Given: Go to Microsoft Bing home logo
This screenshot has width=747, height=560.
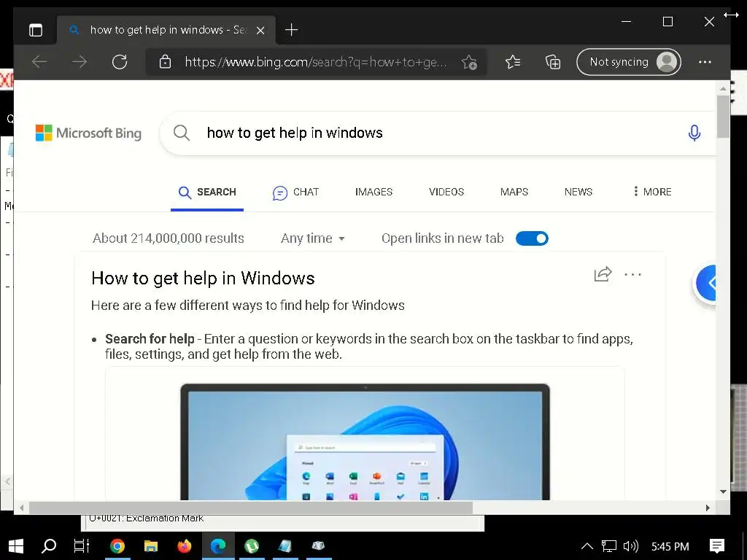Looking at the screenshot, I should (x=88, y=133).
